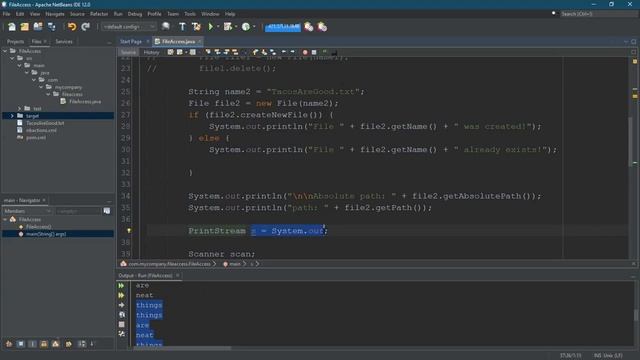The height and width of the screenshot is (360, 640).
Task: Switch to the Services tab
Action: 64,42
